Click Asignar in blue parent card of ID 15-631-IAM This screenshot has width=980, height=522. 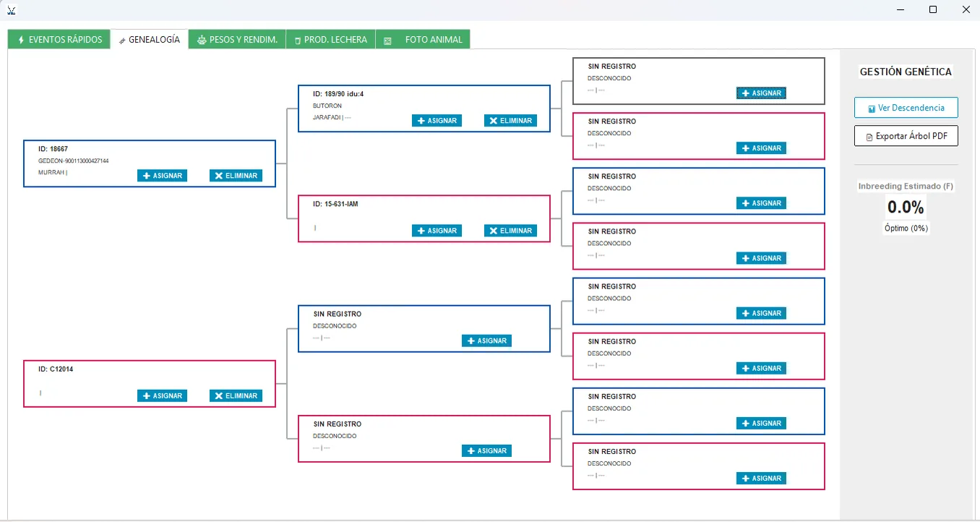pos(761,203)
